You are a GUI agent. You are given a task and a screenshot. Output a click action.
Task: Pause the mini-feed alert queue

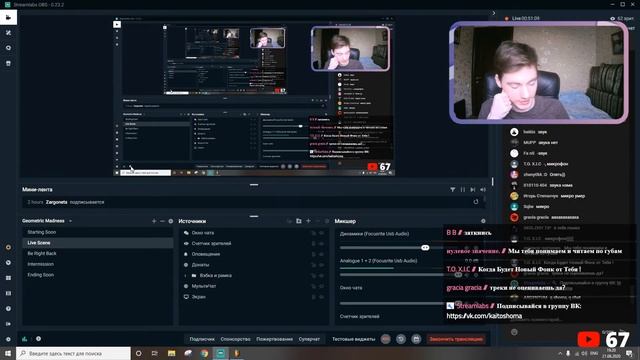462,189
